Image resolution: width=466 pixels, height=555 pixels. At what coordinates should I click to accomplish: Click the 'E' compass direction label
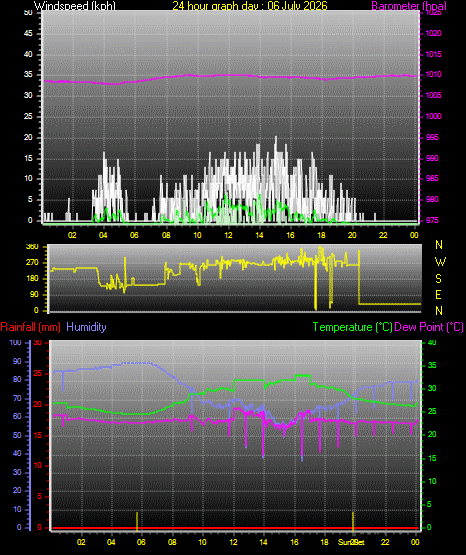(x=438, y=294)
